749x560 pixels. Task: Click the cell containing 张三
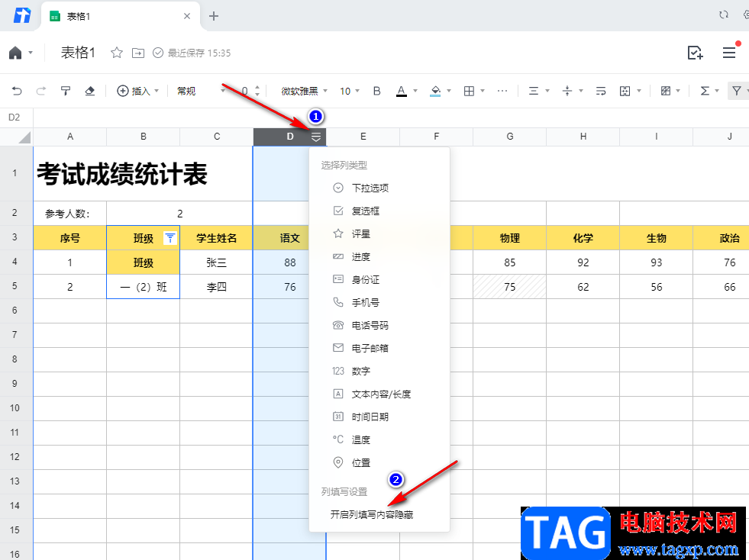pyautogui.click(x=216, y=262)
